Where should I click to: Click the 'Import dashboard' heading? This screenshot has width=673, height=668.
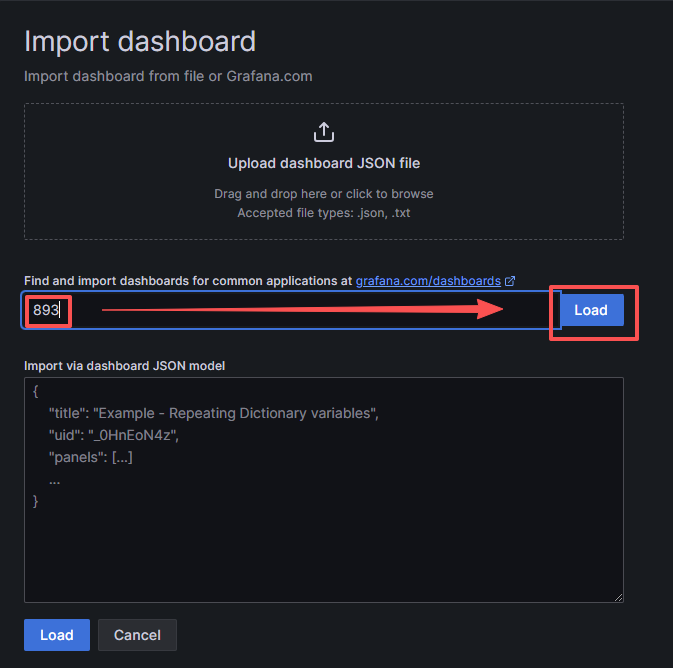coord(140,42)
